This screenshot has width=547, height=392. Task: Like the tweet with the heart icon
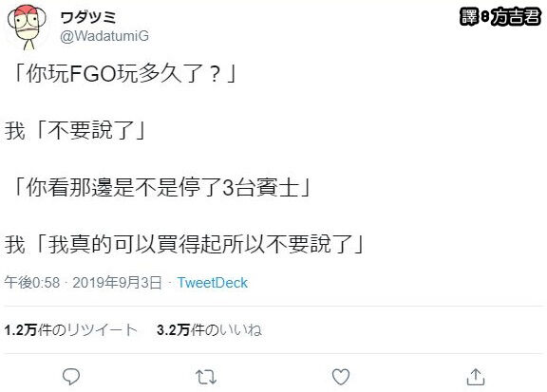pyautogui.click(x=341, y=377)
